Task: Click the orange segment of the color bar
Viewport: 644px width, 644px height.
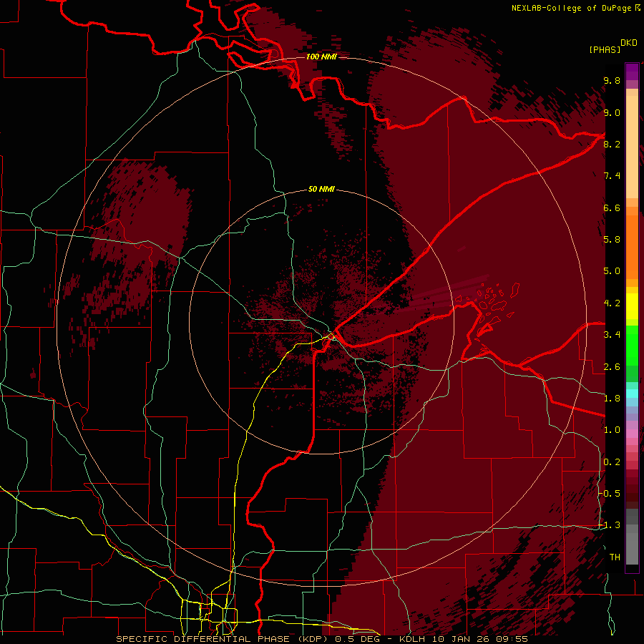Action: tap(632, 246)
